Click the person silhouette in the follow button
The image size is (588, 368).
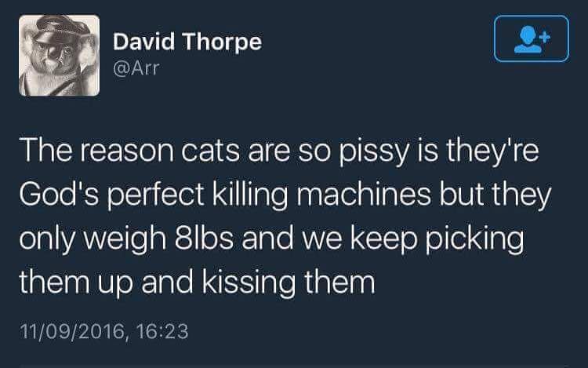click(x=528, y=39)
